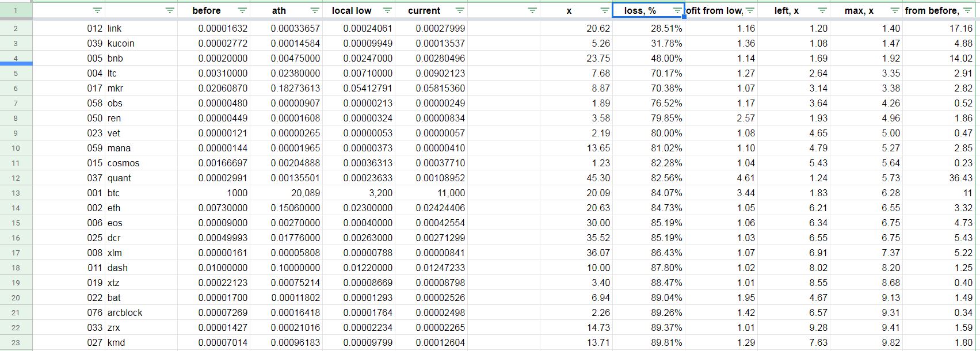This screenshot has height=351, width=980.
Task: Click the 'ren' coin name cell
Action: pyautogui.click(x=141, y=118)
